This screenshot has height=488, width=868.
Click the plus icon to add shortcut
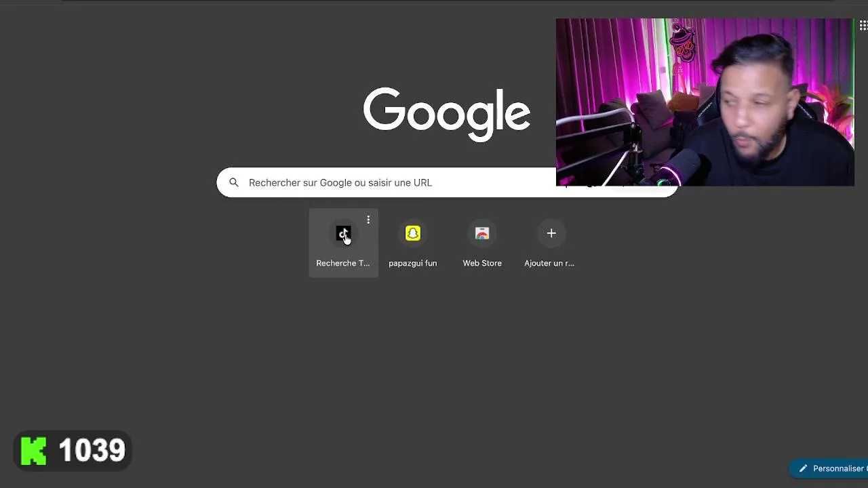(551, 233)
